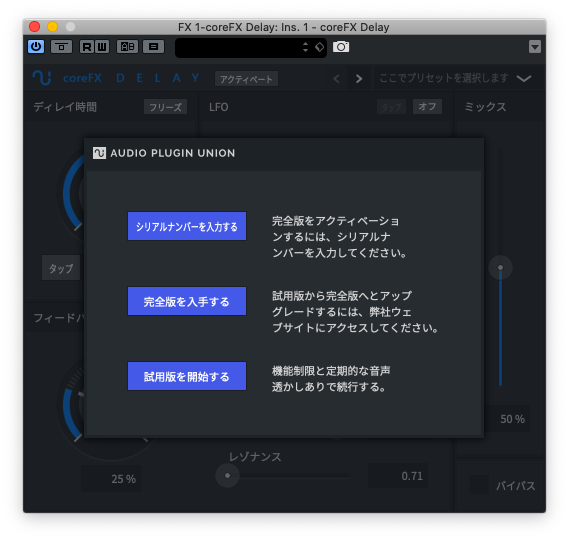Screen dimensions: 569x540
Task: Click the ディレイ時間 label
Action: coord(65,107)
